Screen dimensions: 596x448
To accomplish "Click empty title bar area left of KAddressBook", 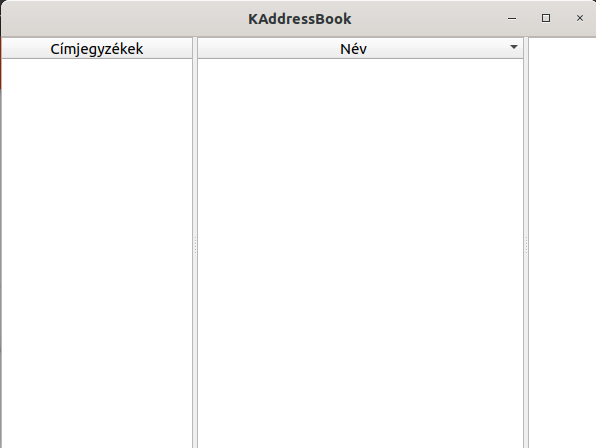I will point(125,19).
